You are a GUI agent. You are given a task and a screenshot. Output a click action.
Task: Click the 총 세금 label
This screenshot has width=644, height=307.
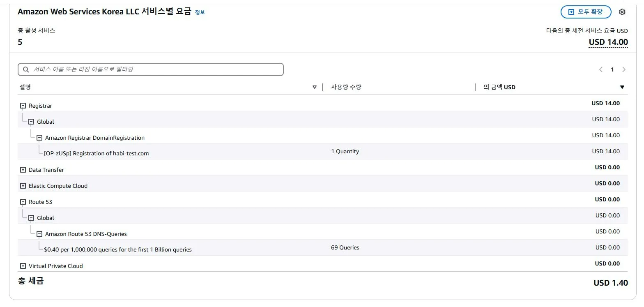(31, 281)
